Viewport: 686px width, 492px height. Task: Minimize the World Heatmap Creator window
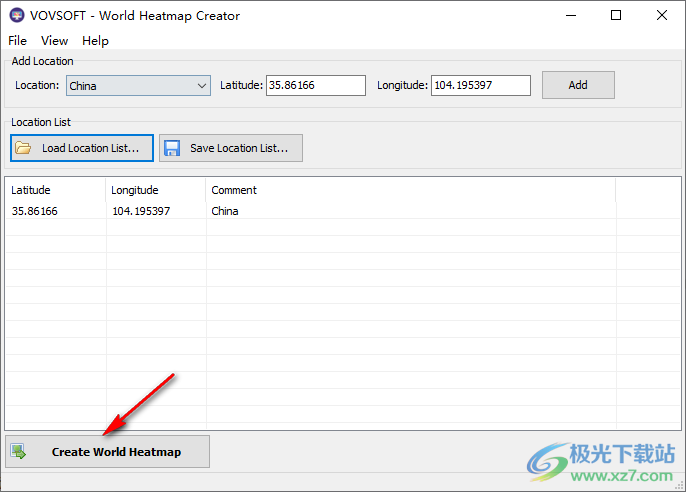pyautogui.click(x=571, y=15)
